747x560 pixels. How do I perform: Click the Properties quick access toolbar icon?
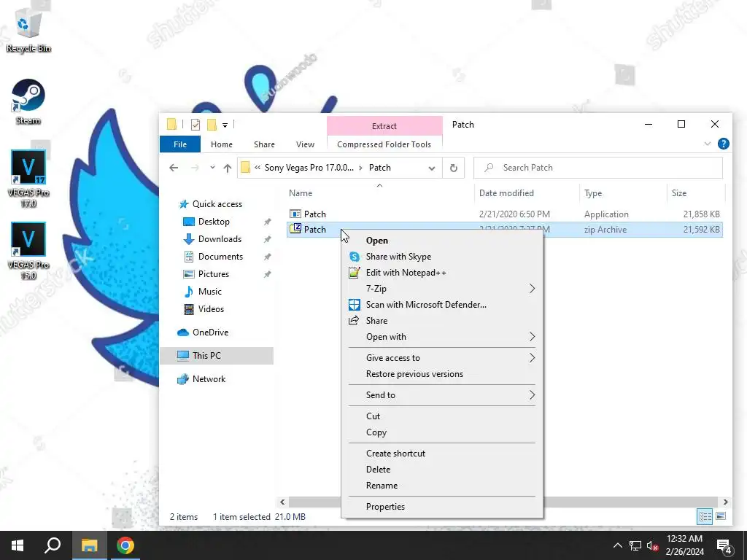click(x=196, y=125)
